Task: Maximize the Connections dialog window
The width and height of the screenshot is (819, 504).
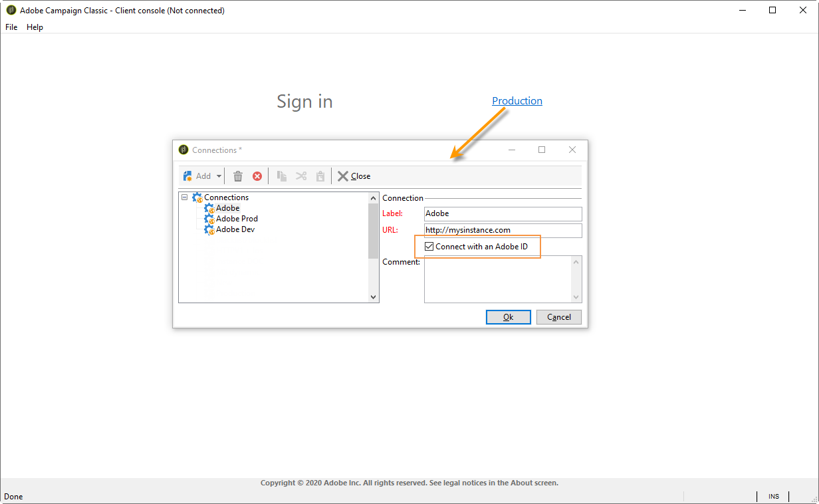Action: tap(542, 150)
